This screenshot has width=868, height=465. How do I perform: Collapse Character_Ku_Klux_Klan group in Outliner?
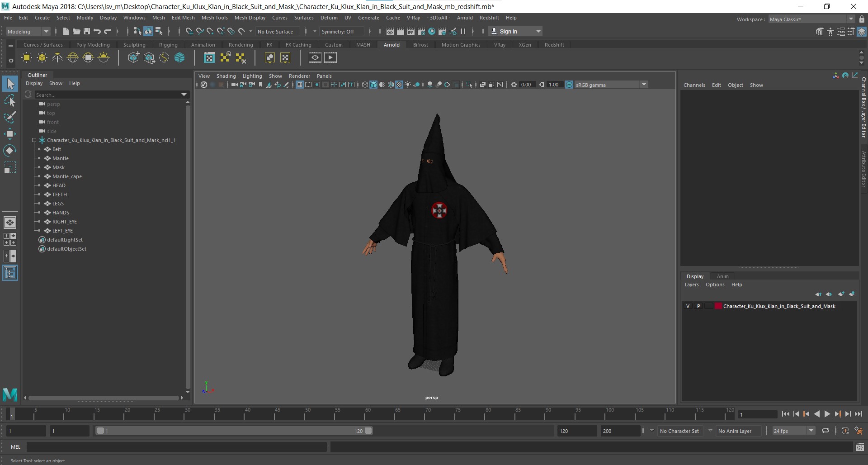pos(34,140)
